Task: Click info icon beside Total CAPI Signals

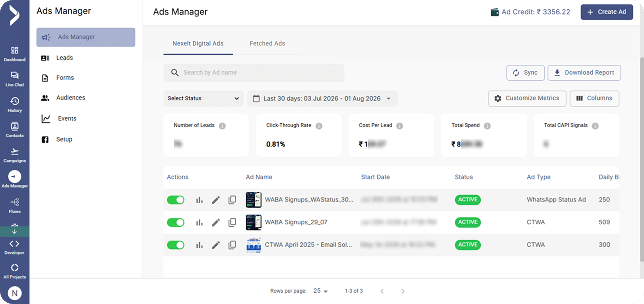Action: pos(595,126)
